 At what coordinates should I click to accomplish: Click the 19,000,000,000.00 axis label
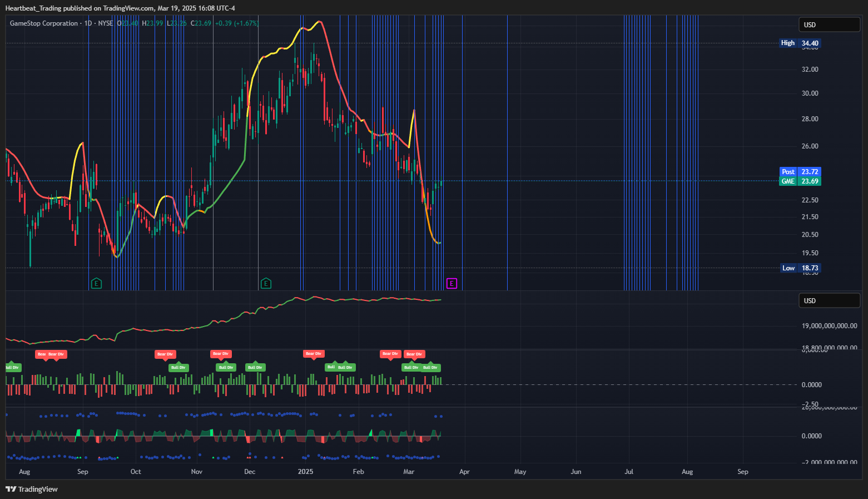tap(830, 326)
